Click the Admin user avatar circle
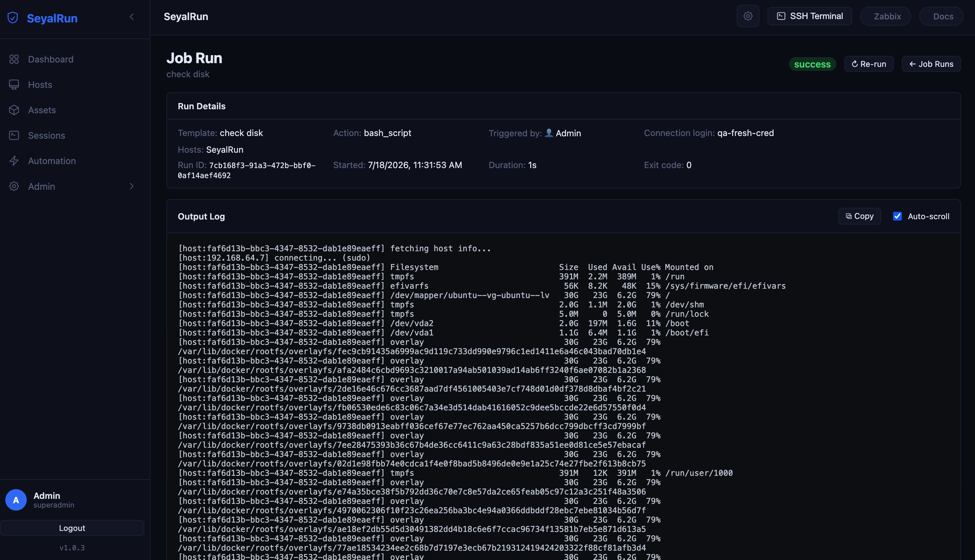 point(16,500)
